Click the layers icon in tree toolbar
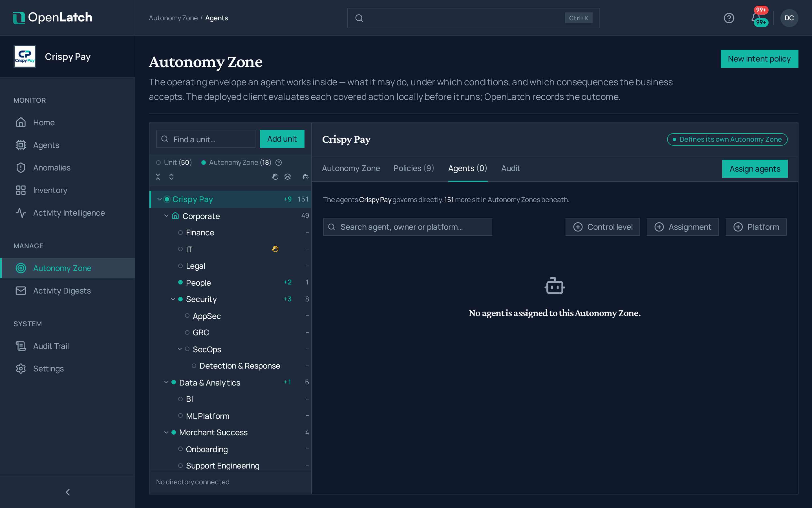This screenshot has width=812, height=508. tap(288, 177)
